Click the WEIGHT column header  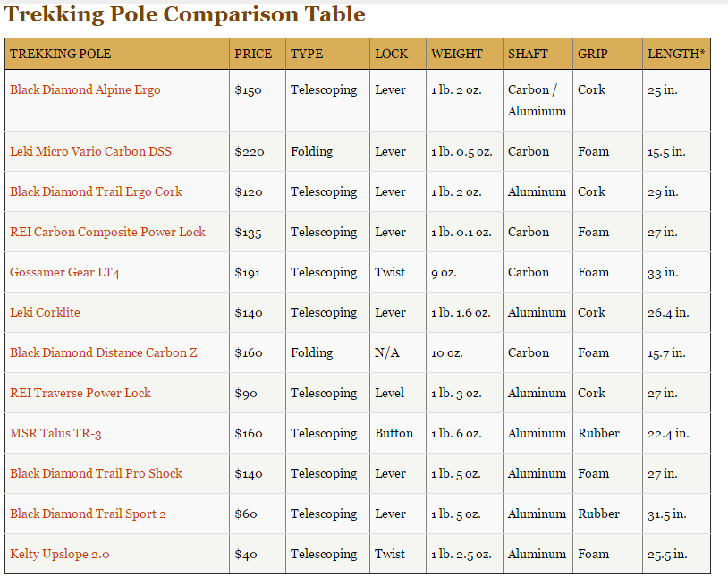(x=456, y=54)
